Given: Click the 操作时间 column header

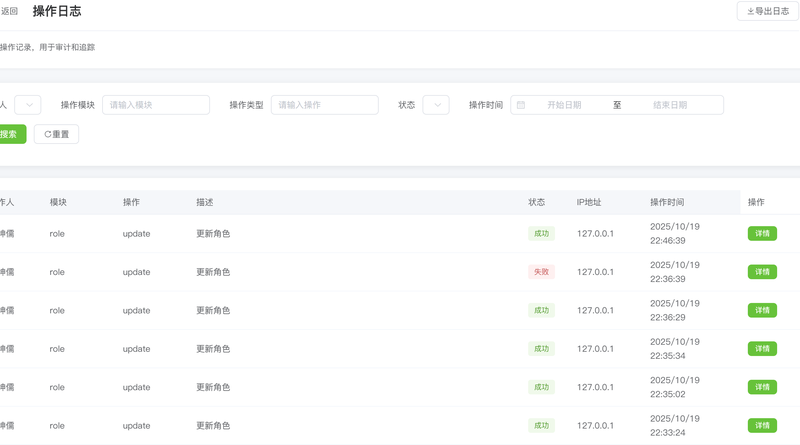Looking at the screenshot, I should pos(667,202).
